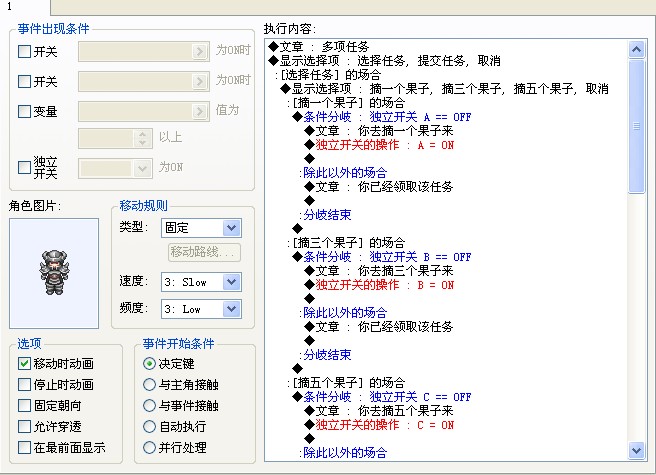This screenshot has height=475, width=656.
Task: Select the 文章：你去摘一个果子来 line
Action: [x=379, y=131]
